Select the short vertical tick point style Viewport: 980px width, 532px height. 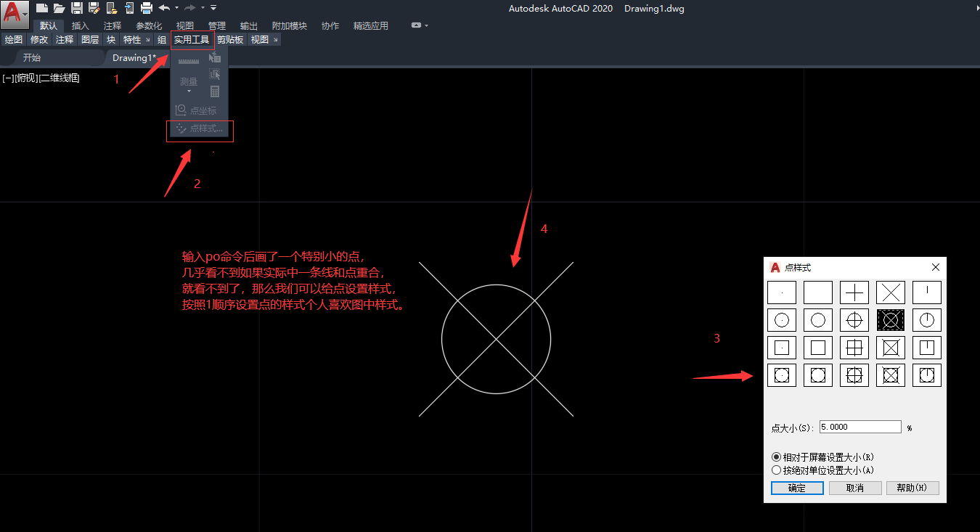[x=927, y=292]
